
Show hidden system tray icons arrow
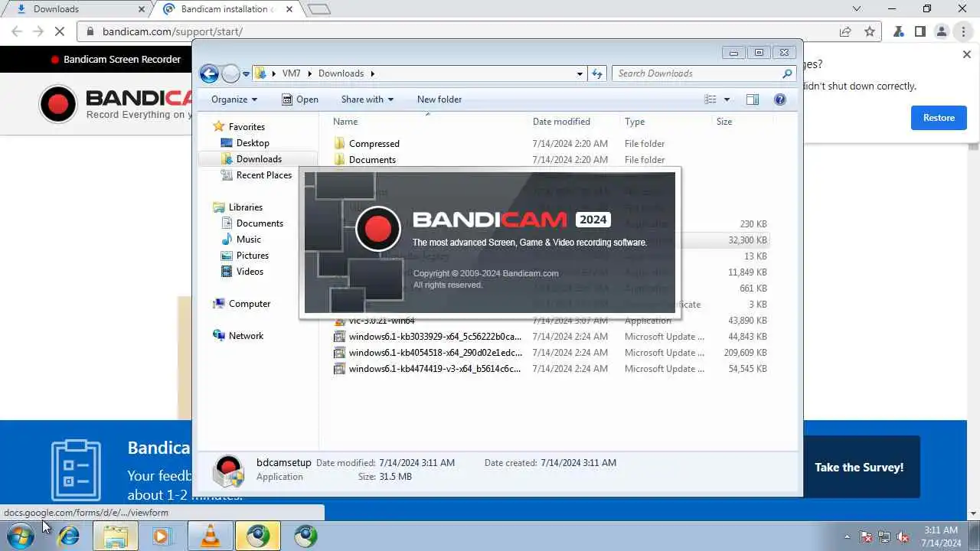click(846, 536)
